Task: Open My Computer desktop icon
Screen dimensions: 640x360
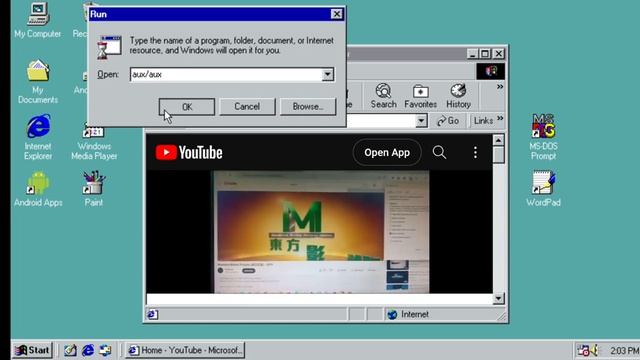Action: (x=38, y=20)
